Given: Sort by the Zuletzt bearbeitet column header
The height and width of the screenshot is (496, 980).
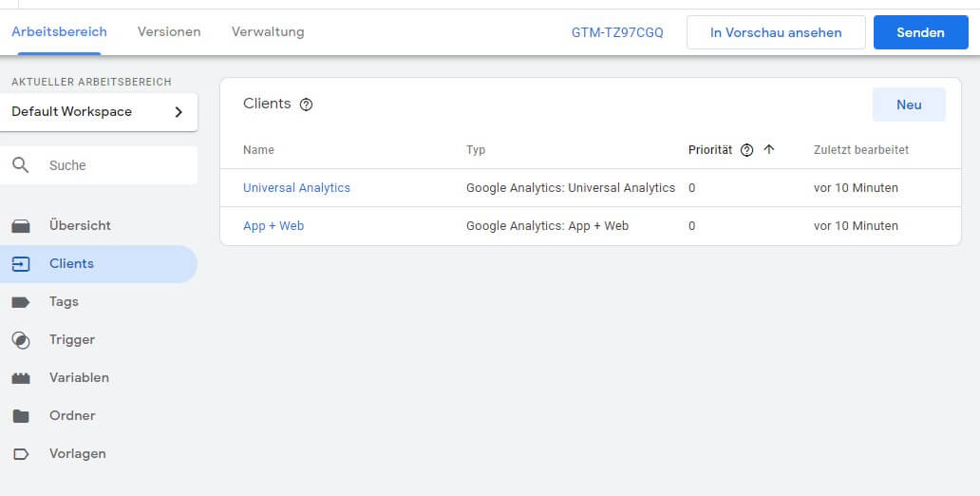Looking at the screenshot, I should pos(860,150).
